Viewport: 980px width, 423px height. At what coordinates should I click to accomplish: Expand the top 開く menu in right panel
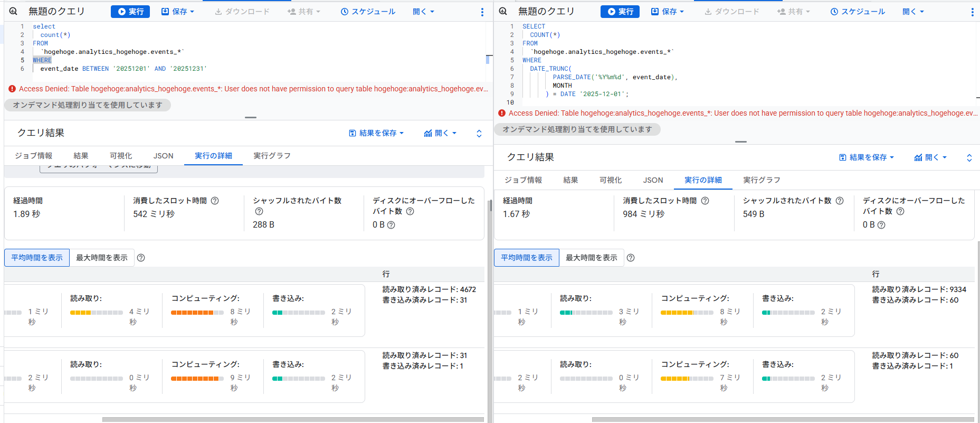tap(913, 12)
